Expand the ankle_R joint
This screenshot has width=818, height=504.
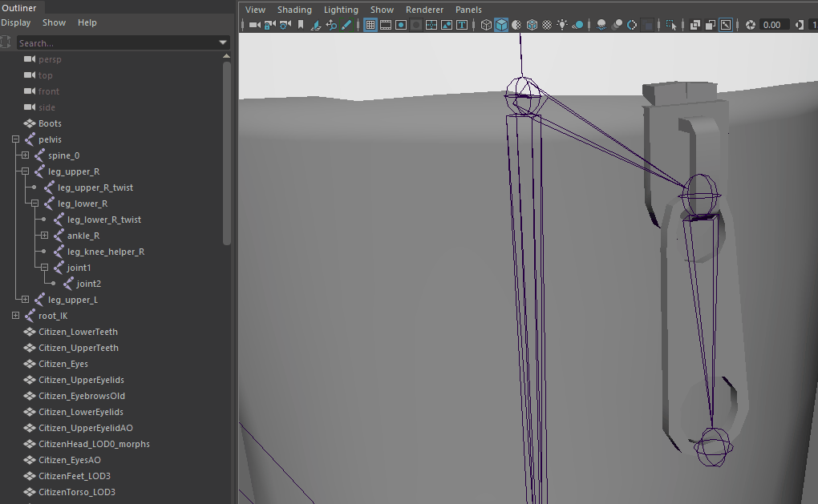(x=44, y=236)
